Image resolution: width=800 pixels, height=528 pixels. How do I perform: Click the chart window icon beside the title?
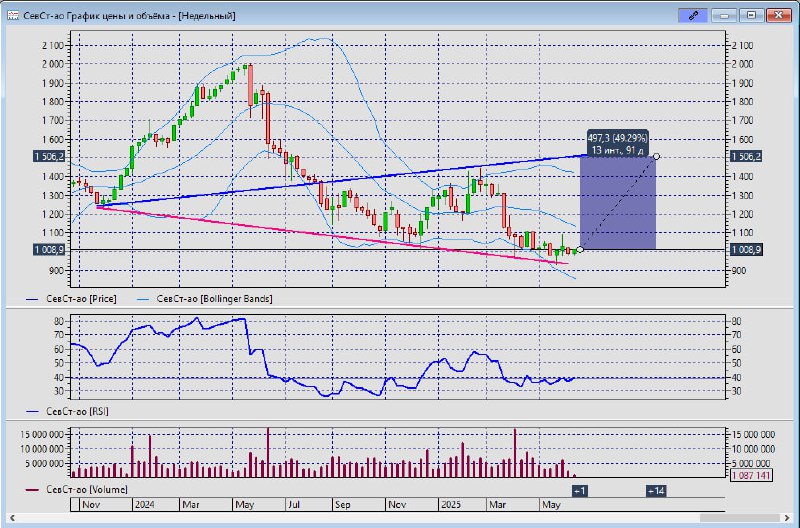coord(13,15)
